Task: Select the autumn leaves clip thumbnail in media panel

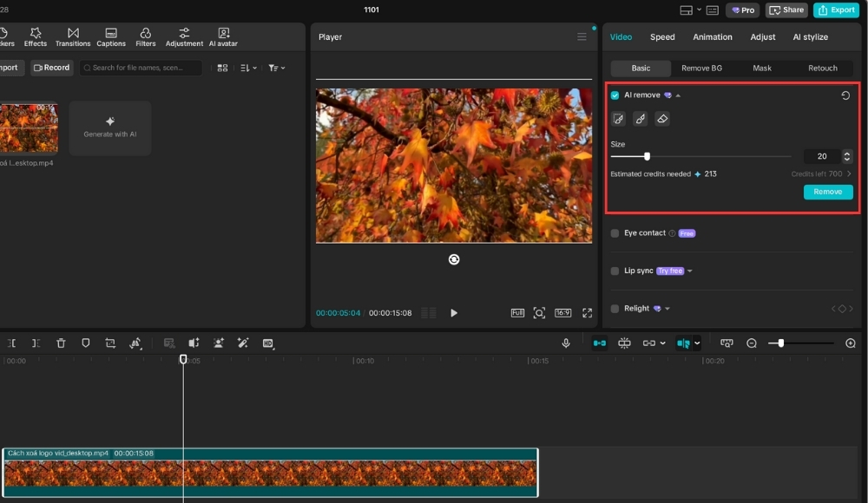Action: click(x=29, y=126)
